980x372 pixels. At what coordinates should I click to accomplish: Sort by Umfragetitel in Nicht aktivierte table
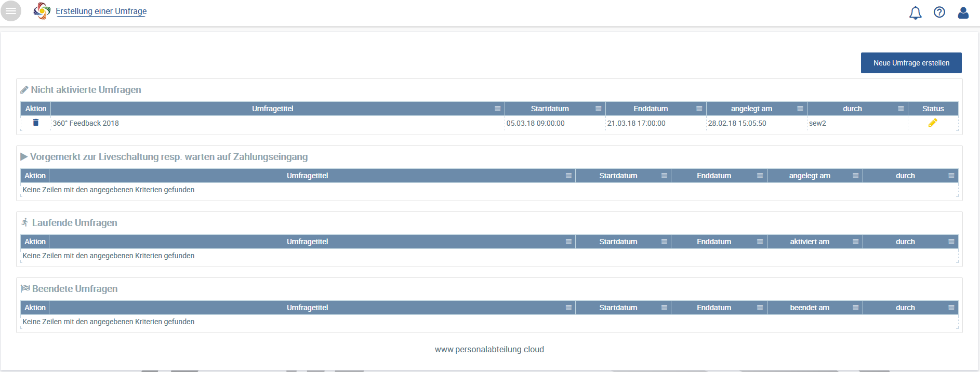point(272,109)
